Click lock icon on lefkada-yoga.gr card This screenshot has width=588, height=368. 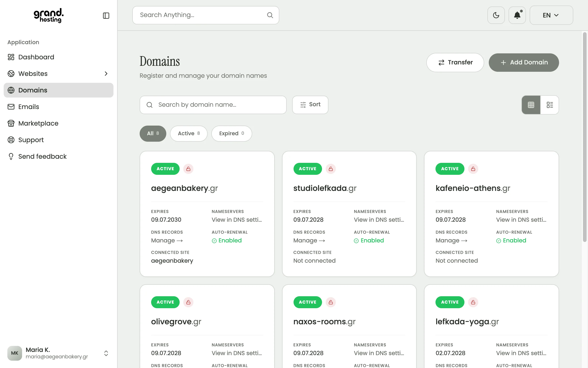tap(473, 302)
